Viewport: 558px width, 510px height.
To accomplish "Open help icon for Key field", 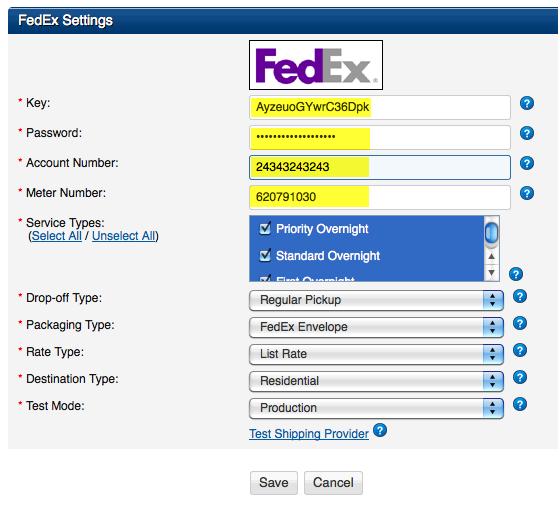I will [527, 103].
